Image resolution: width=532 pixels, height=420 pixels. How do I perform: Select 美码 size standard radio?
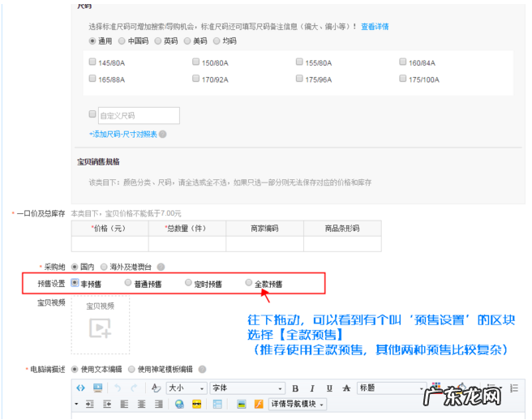click(187, 41)
